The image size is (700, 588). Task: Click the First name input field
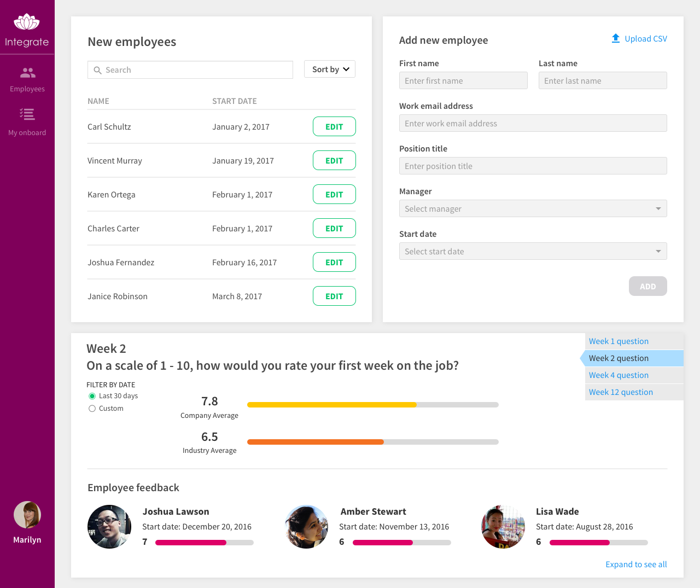(463, 80)
